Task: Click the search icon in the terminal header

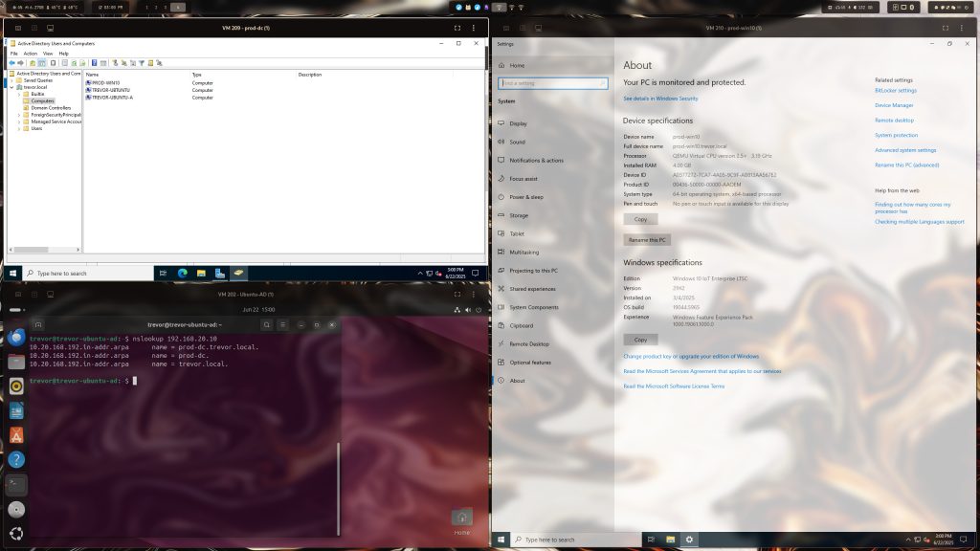Action: [266, 325]
